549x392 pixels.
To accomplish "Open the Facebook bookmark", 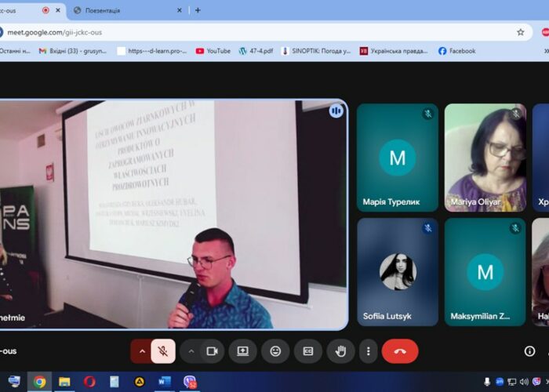I will [456, 51].
